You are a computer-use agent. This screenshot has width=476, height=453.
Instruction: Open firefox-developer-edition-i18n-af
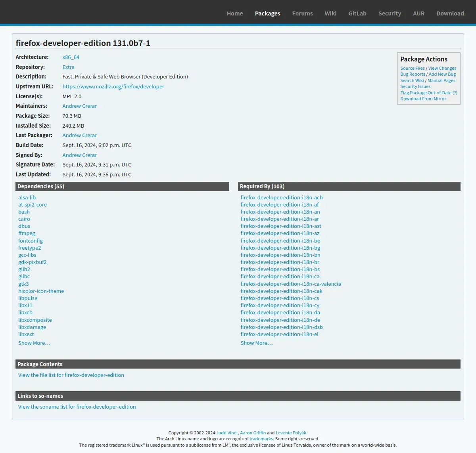tap(280, 205)
